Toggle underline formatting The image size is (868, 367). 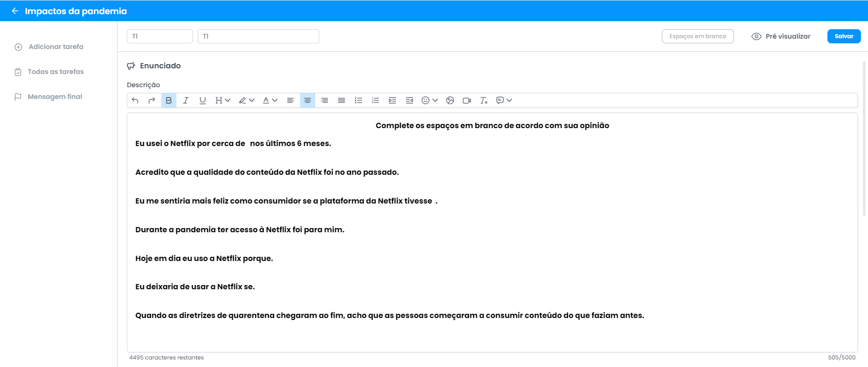(203, 100)
